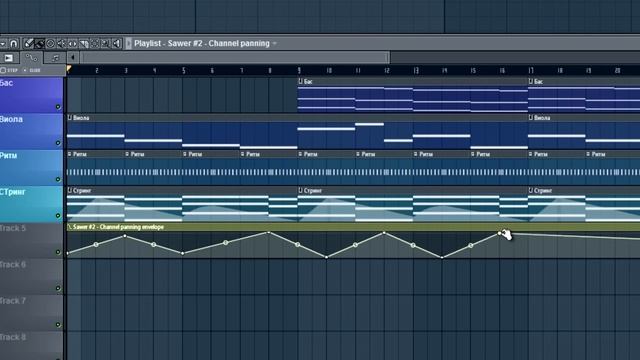Image resolution: width=640 pixels, height=360 pixels.
Task: Jump to bar 20 on the timeline ruler
Action: [x=618, y=71]
